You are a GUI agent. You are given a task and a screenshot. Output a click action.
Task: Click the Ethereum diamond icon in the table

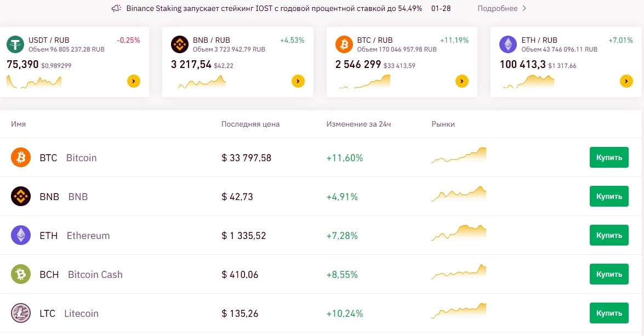coord(21,236)
